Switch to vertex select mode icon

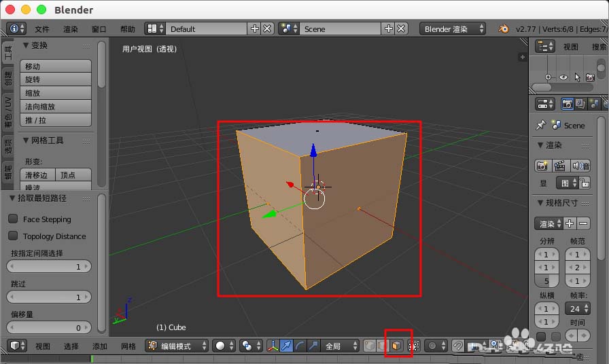[x=369, y=346]
